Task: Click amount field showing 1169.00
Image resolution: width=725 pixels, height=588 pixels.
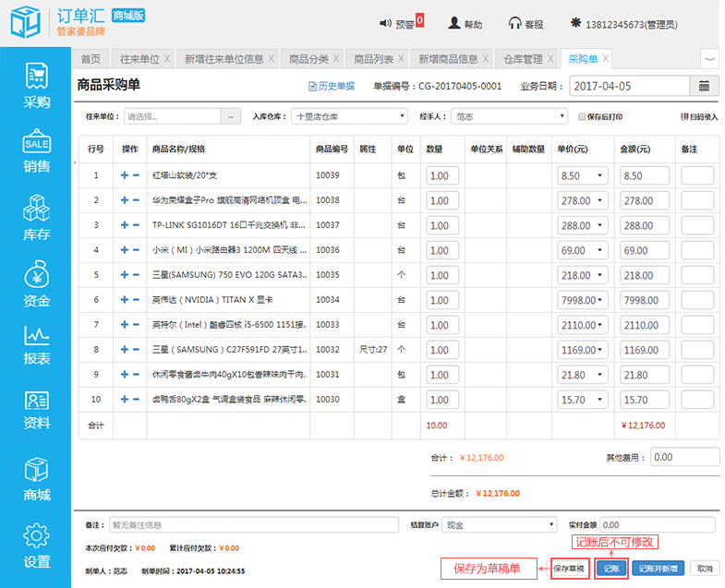Action: coord(645,350)
